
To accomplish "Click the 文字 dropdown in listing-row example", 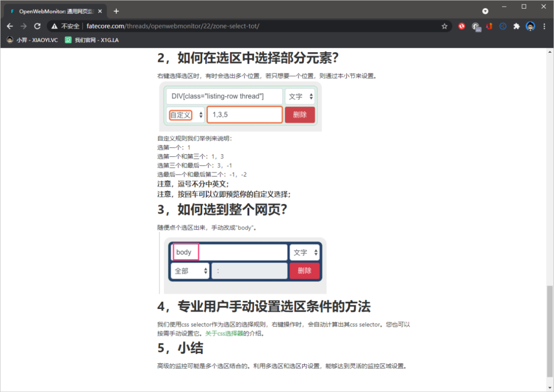I will (300, 96).
